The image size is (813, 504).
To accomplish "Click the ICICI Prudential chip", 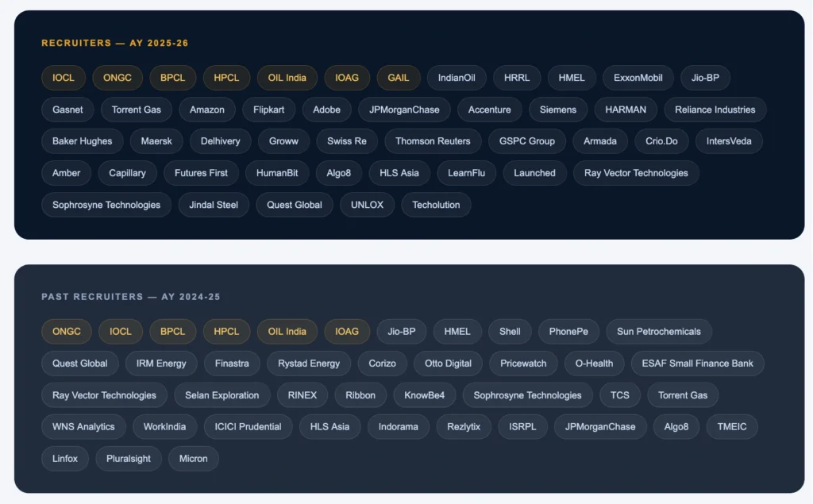I will [x=248, y=427].
